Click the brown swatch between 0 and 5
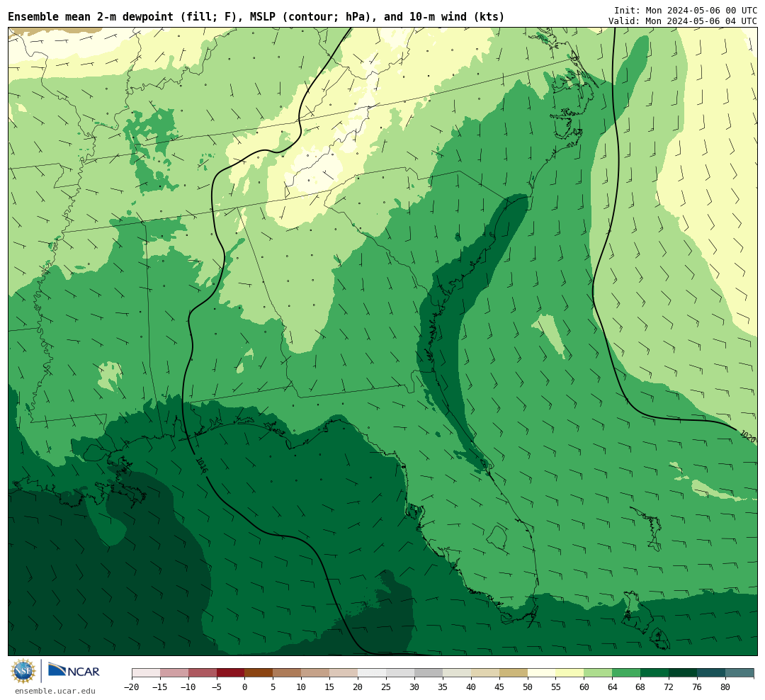Image resolution: width=765 pixels, height=700 pixels. click(259, 673)
